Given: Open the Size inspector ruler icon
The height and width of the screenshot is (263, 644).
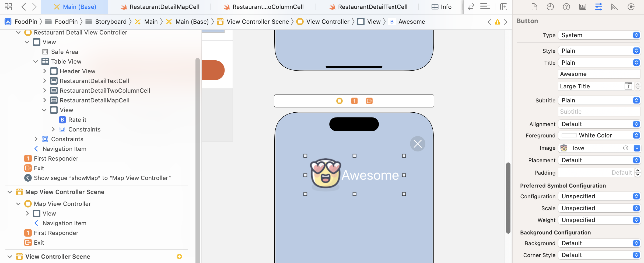Looking at the screenshot, I should (x=615, y=7).
